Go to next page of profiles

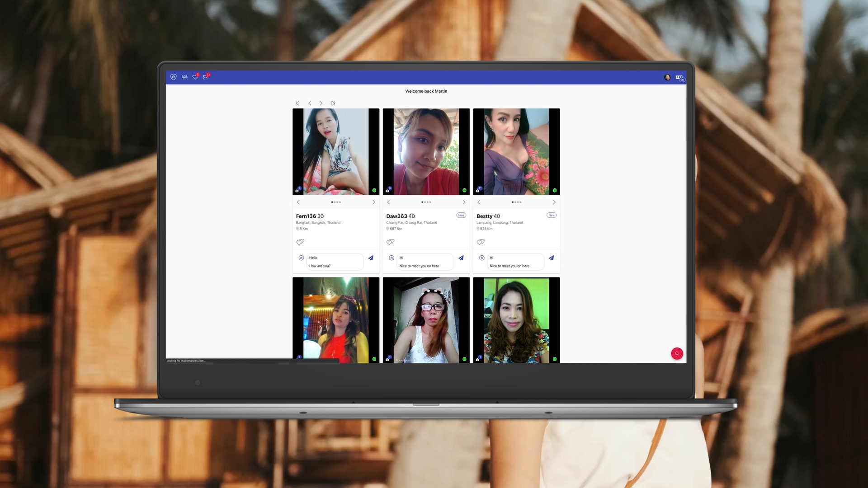(321, 103)
